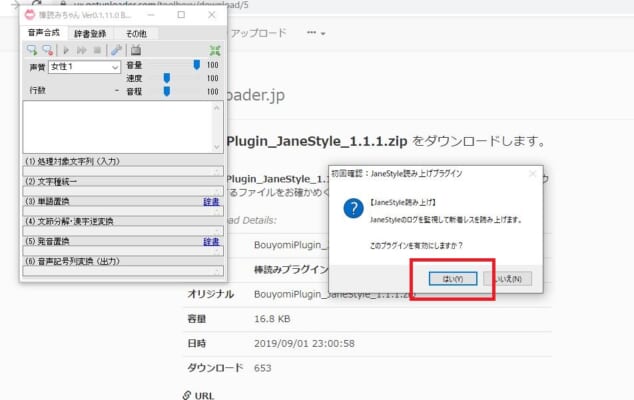Click いいえ(N) in the plugin dialog
The width and height of the screenshot is (634, 400).
508,279
